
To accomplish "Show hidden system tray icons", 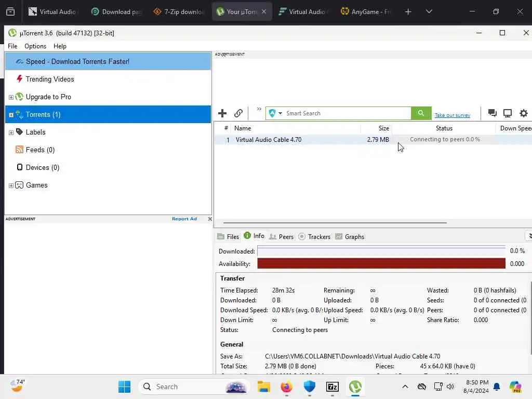I will point(405,387).
